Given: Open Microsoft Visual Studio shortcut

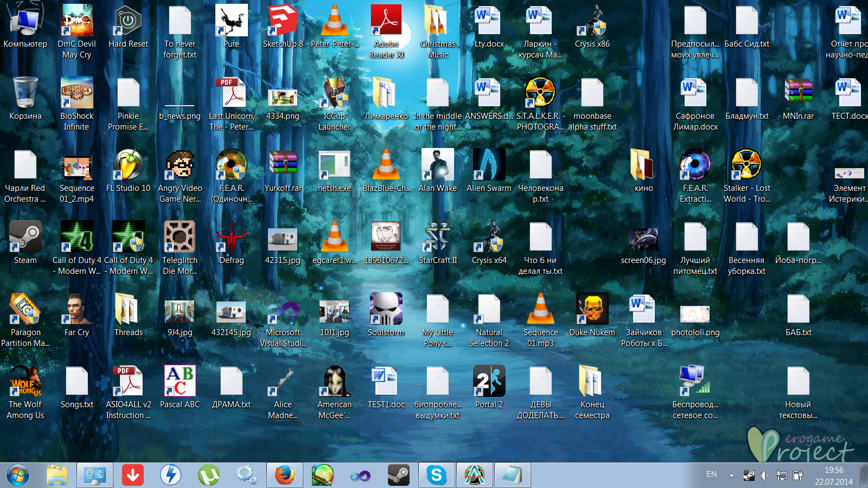Looking at the screenshot, I should tap(283, 320).
